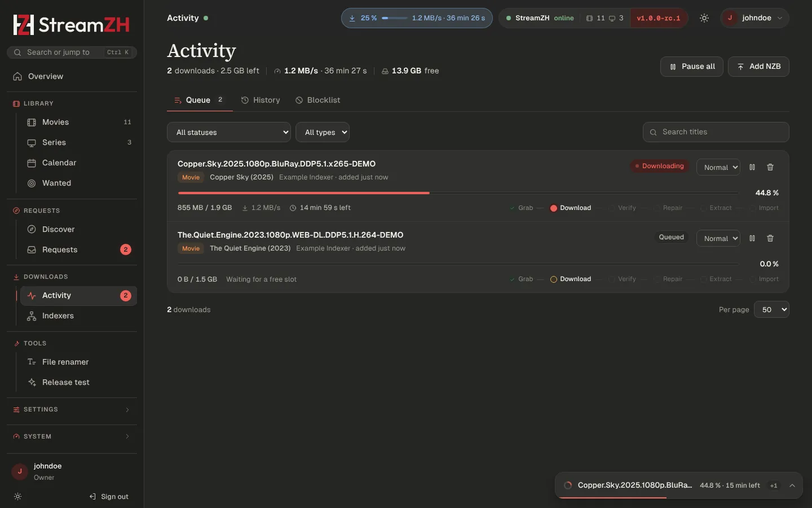The image size is (812, 508).
Task: Go to Overview page
Action: (x=72, y=76)
